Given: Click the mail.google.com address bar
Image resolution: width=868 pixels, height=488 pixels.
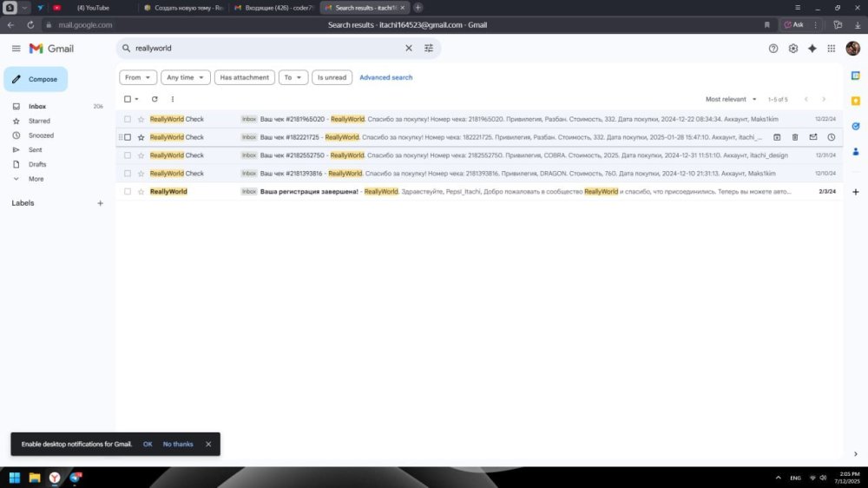Looking at the screenshot, I should (x=85, y=25).
